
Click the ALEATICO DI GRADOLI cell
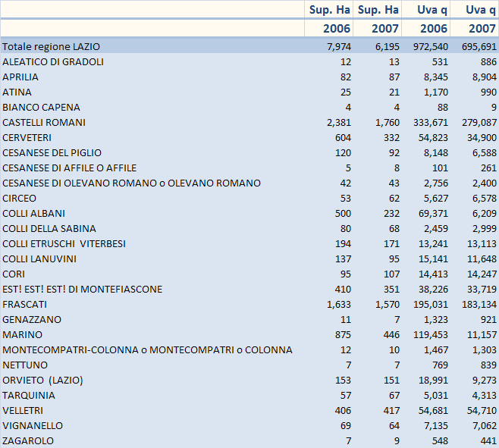click(x=53, y=62)
